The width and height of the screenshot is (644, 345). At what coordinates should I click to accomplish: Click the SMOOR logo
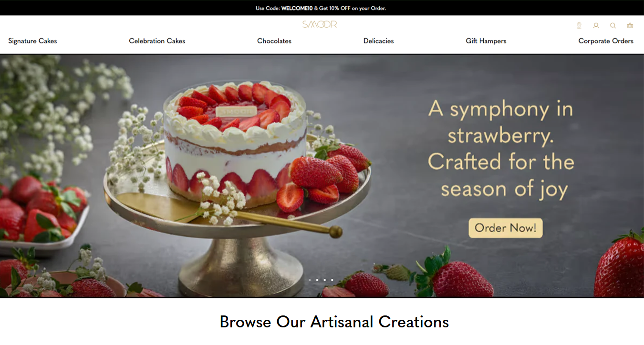(x=320, y=24)
